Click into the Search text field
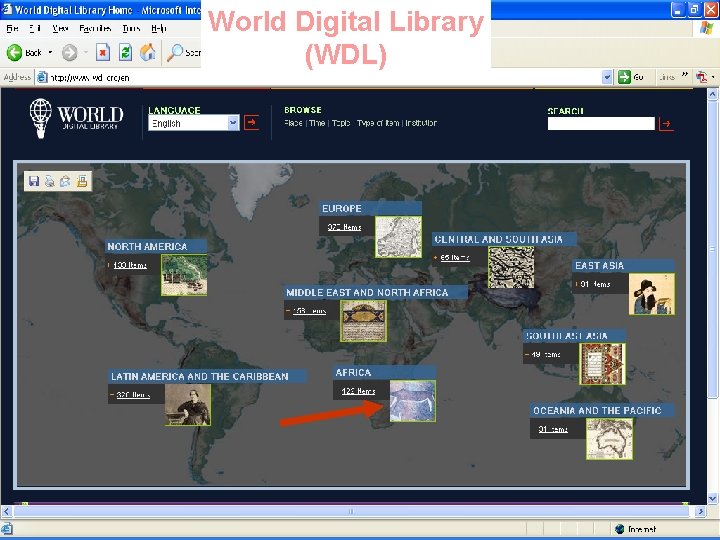Viewport: 720px width, 540px height. (601, 124)
